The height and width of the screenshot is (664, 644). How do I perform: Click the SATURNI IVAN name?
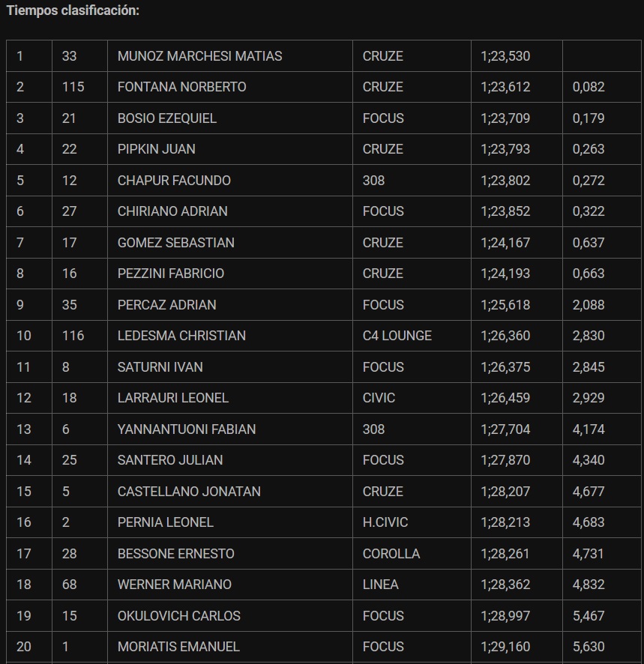coord(160,367)
